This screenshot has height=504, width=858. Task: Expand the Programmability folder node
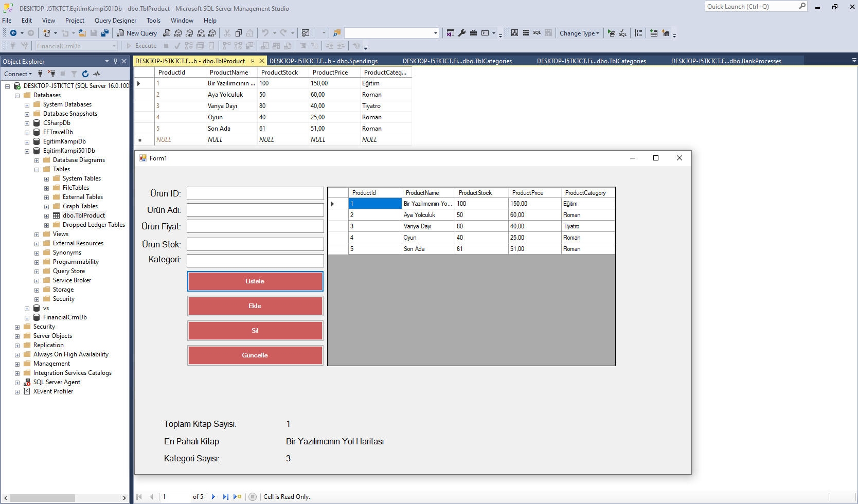[37, 262]
